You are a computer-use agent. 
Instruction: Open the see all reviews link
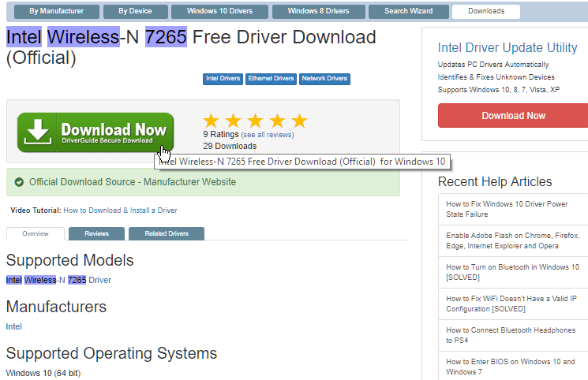(271, 135)
